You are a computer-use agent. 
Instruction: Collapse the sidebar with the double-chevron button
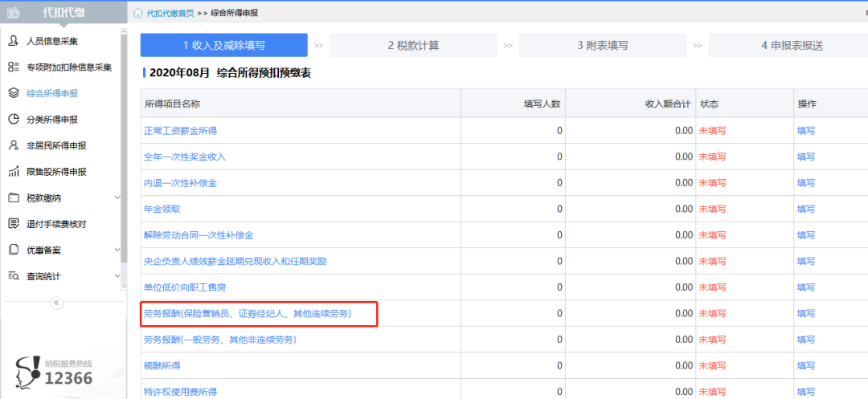click(x=56, y=303)
